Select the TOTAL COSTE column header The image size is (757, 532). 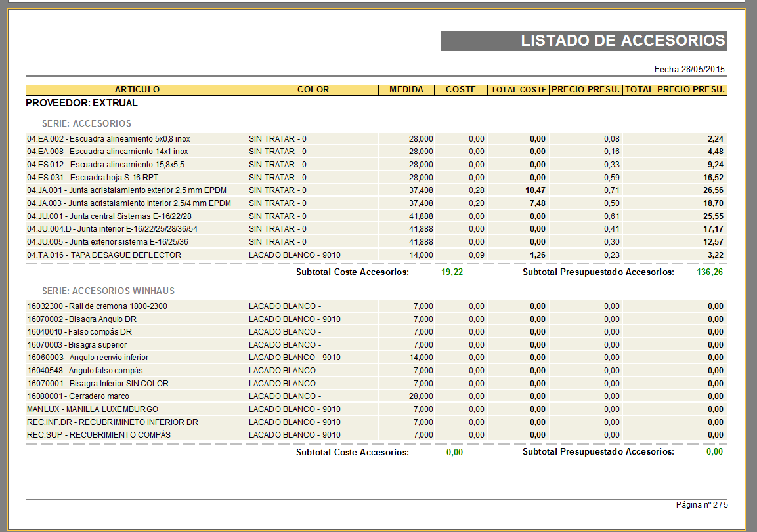pos(519,90)
